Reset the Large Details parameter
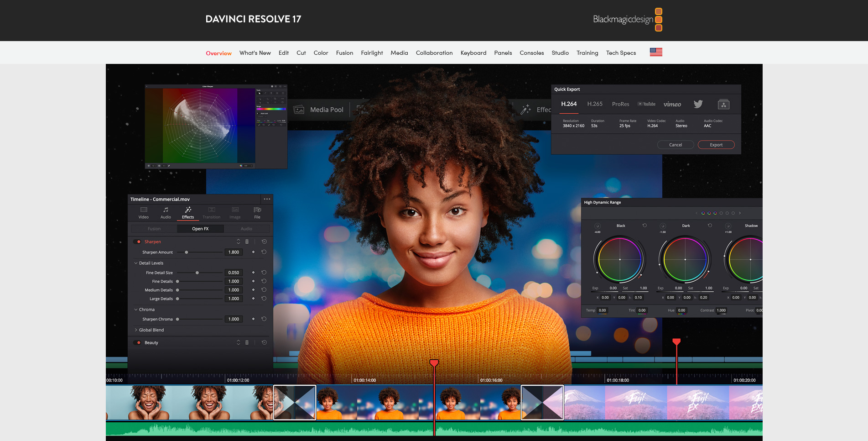This screenshot has width=868, height=441. (264, 299)
